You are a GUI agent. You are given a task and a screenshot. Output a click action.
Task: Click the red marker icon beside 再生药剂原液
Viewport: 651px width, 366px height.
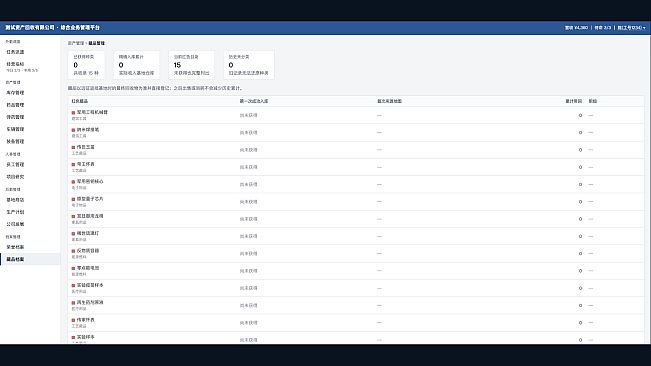click(x=73, y=303)
